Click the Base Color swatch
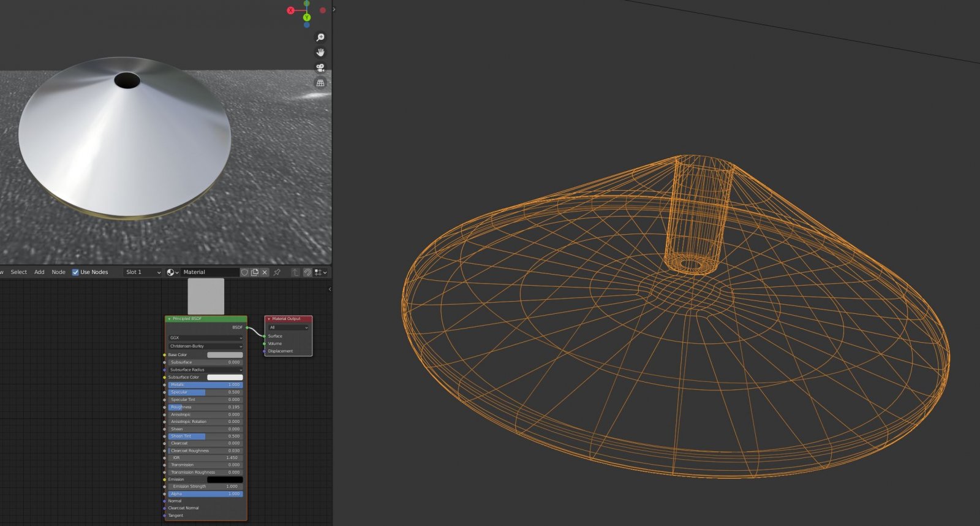This screenshot has width=980, height=526. (225, 355)
